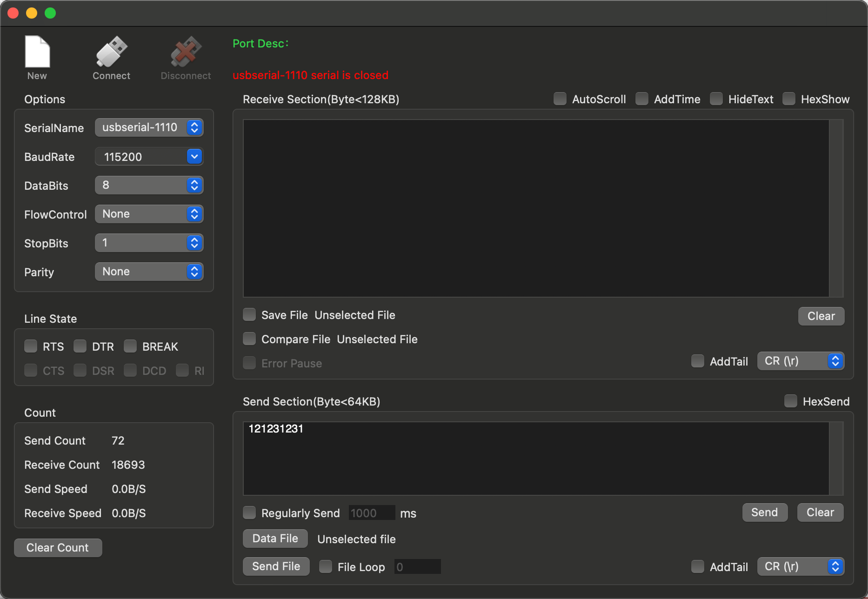Enable the Regularly Send checkbox
Screen dimensions: 868x599
tap(249, 512)
